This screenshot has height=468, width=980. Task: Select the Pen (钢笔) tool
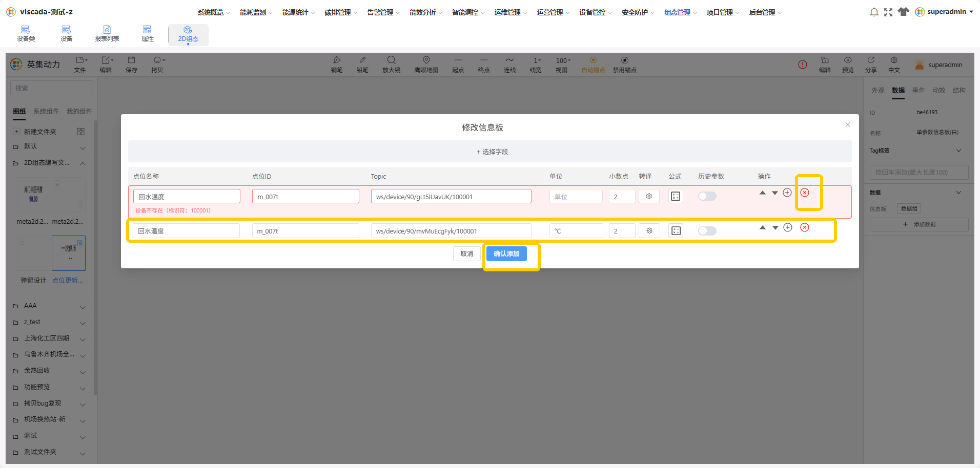[337, 65]
